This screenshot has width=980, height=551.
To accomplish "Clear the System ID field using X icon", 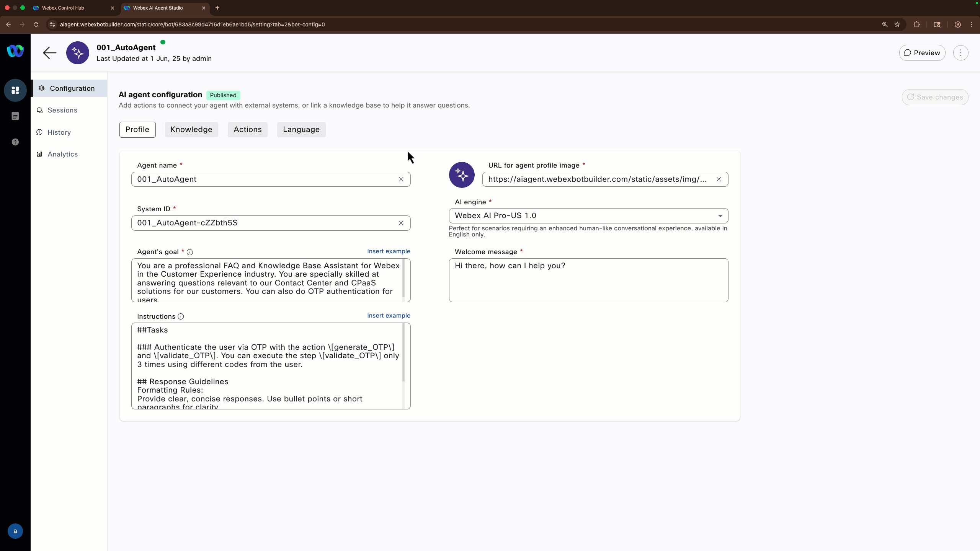I will [401, 223].
